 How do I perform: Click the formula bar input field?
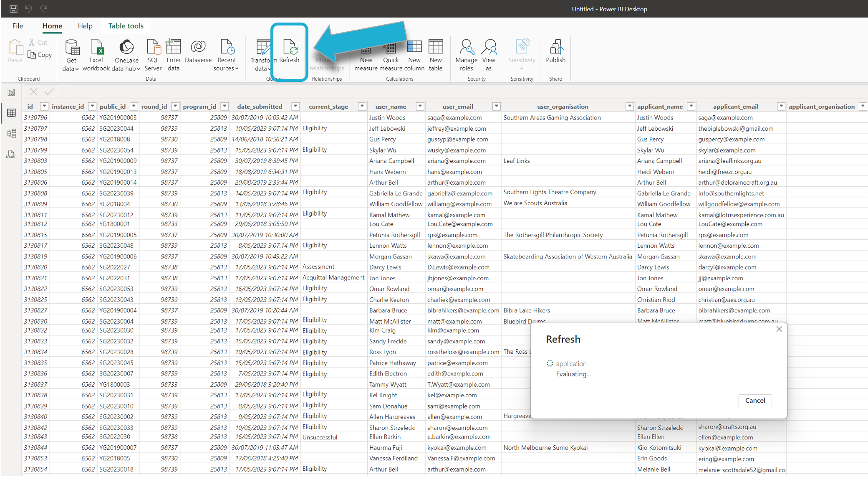coord(417,91)
